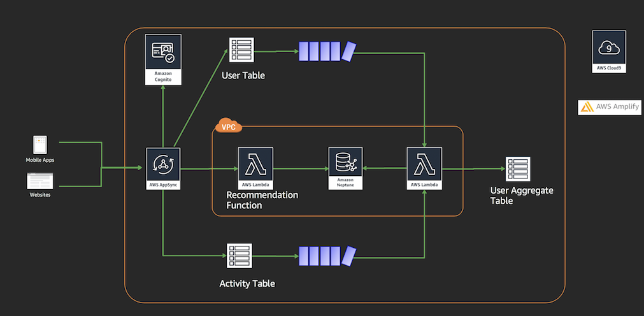644x316 pixels.
Task: Click the 'User Aggregate Table' label
Action: [522, 196]
